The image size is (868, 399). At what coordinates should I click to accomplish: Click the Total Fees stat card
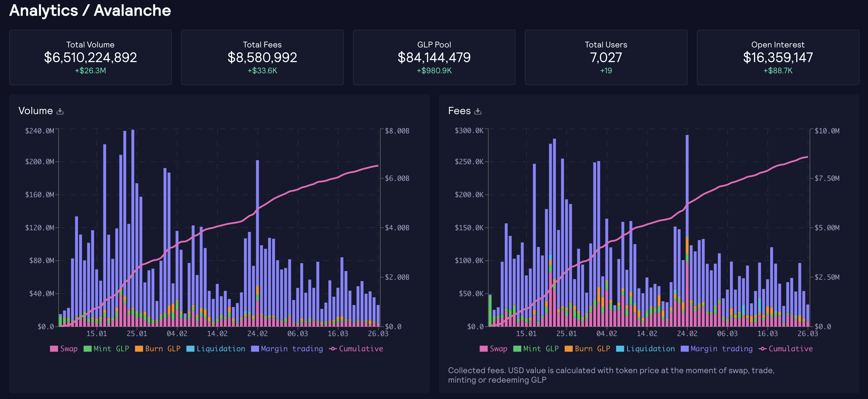click(262, 57)
